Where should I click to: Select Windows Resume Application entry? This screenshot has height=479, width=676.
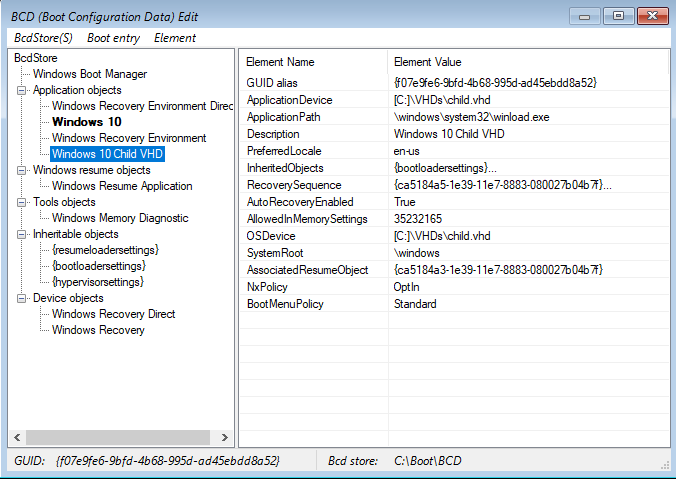click(122, 186)
